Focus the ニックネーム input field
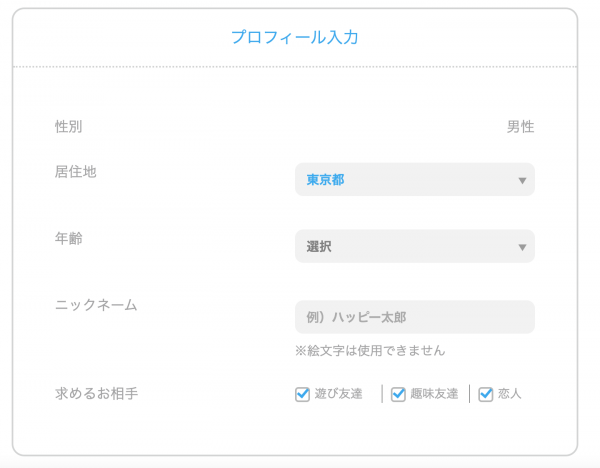The width and height of the screenshot is (600, 468). coord(414,317)
